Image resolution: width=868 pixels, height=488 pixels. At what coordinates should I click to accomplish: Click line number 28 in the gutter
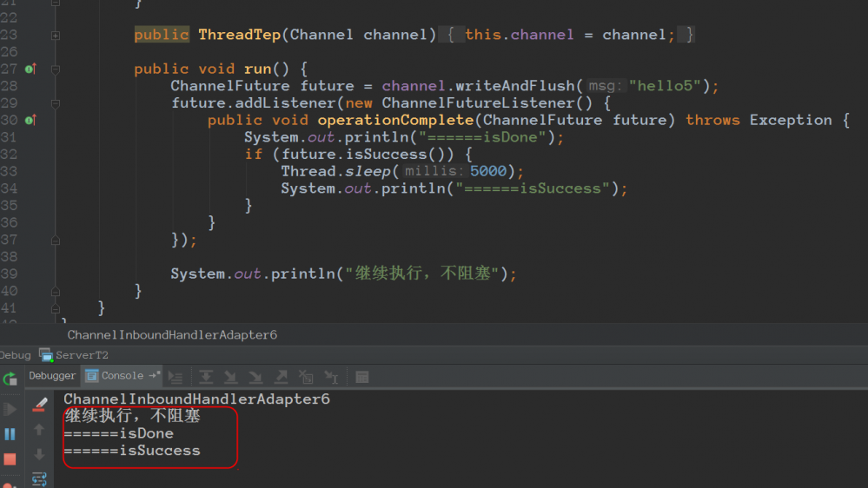(9, 86)
